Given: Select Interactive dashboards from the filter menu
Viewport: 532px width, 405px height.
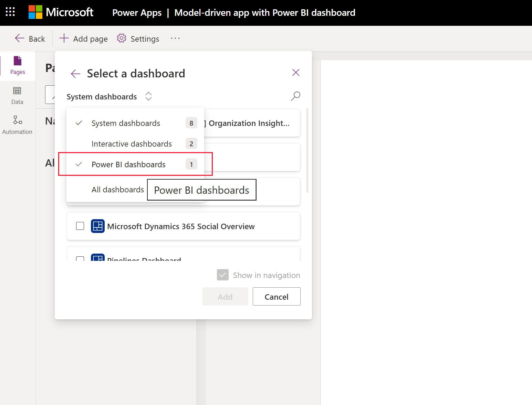Looking at the screenshot, I should click(x=131, y=143).
